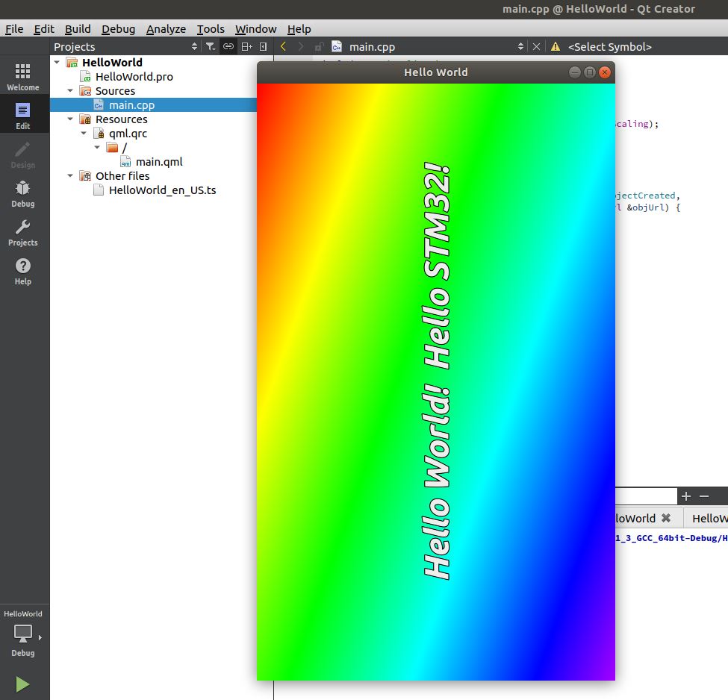Open Help mode

click(x=22, y=271)
